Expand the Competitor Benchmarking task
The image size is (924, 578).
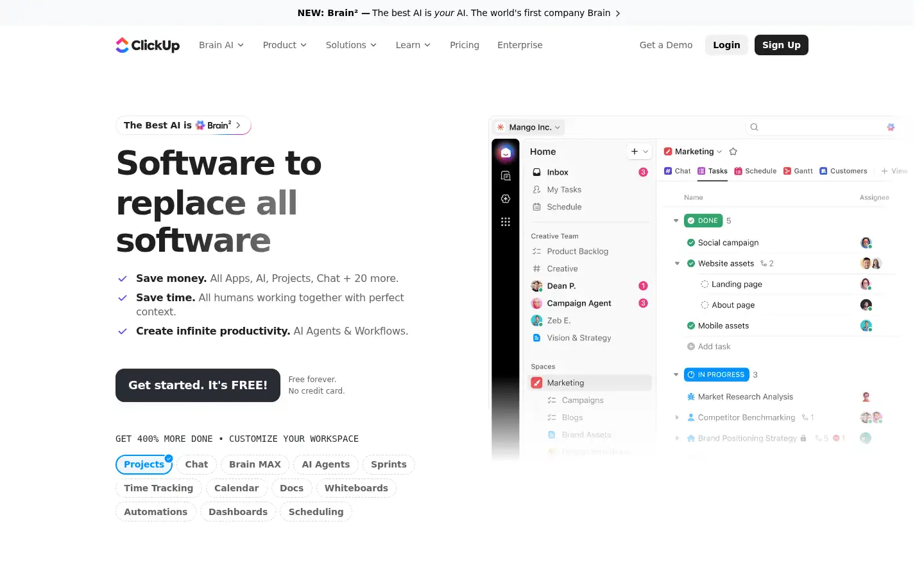(677, 417)
